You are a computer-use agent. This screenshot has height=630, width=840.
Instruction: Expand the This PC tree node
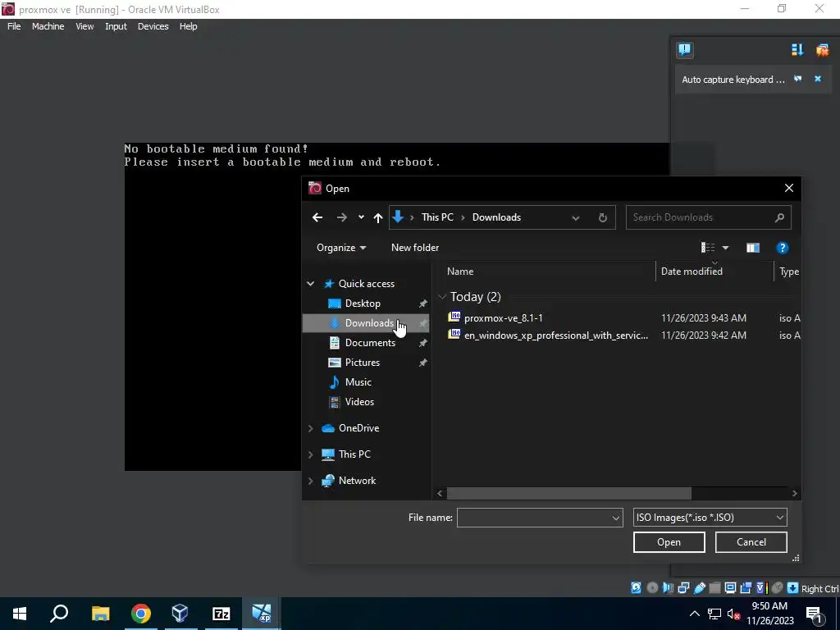coord(310,454)
